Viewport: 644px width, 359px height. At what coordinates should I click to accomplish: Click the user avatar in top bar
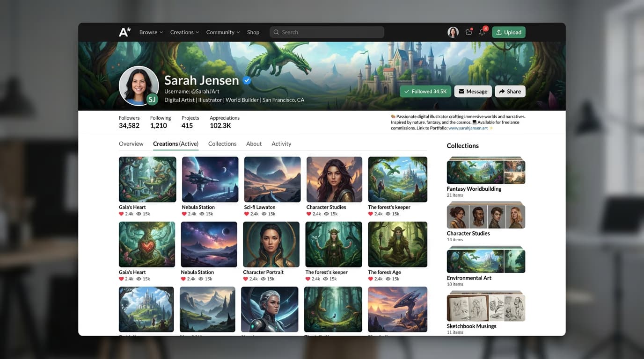(x=453, y=32)
